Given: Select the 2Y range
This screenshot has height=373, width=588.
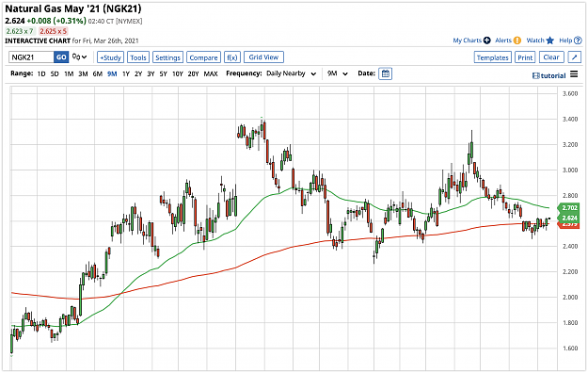Looking at the screenshot, I should pos(138,73).
